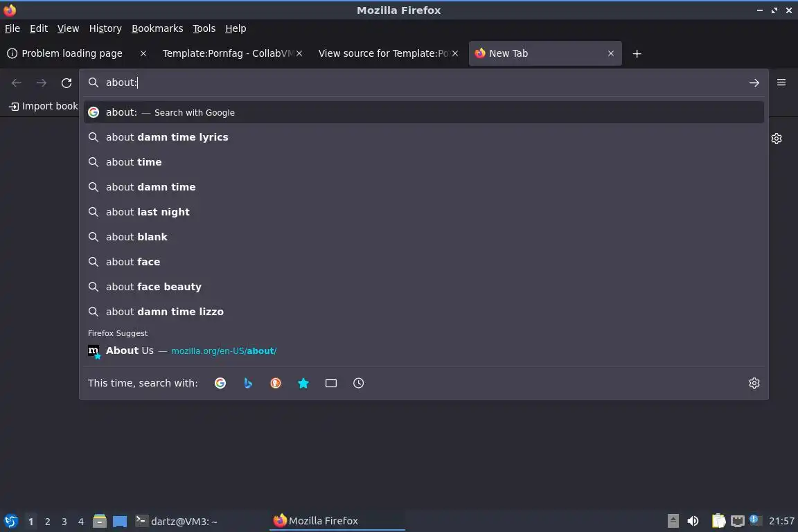Switch to the View source for Template tab

click(383, 53)
